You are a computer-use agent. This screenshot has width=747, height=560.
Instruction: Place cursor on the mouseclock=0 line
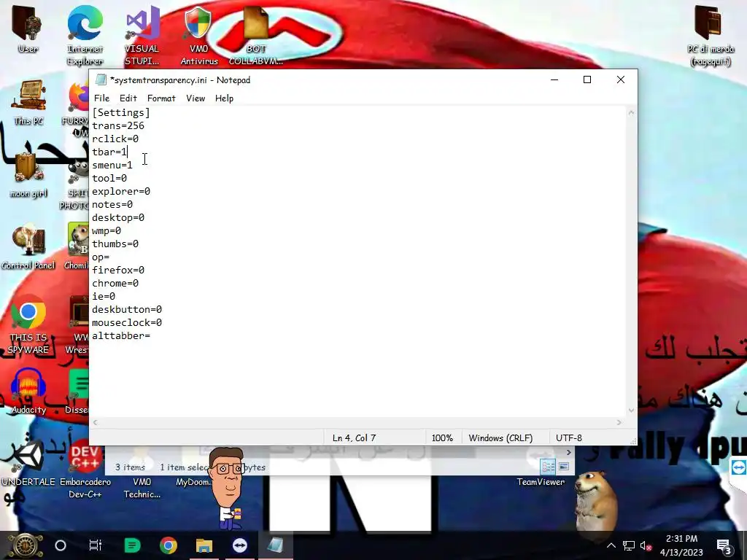[127, 322]
